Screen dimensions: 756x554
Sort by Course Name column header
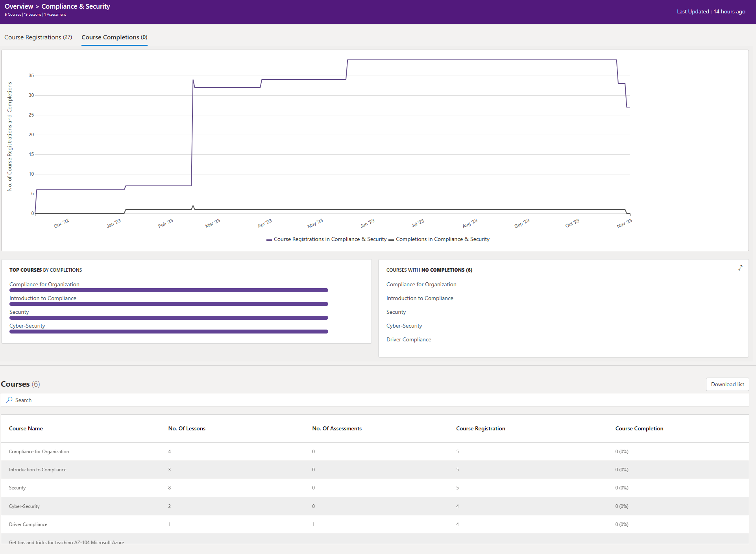(x=26, y=428)
